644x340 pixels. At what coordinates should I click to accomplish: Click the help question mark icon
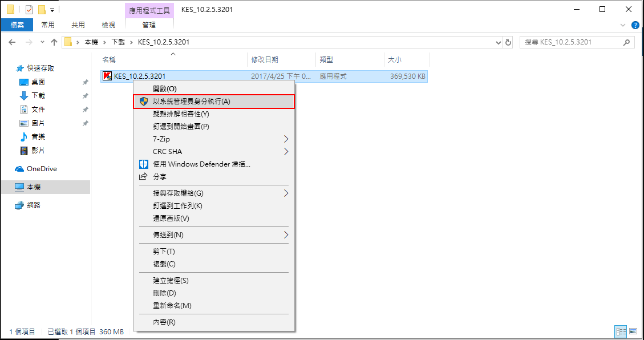tap(635, 25)
